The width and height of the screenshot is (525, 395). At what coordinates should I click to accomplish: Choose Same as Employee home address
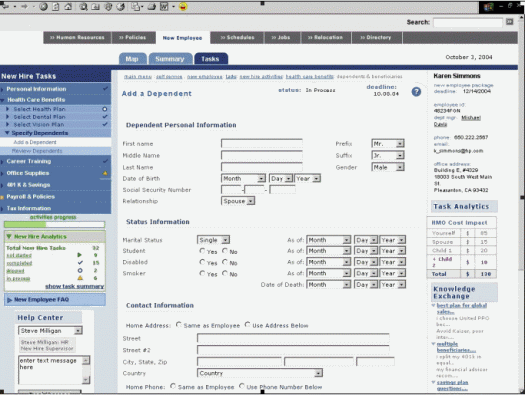click(179, 325)
